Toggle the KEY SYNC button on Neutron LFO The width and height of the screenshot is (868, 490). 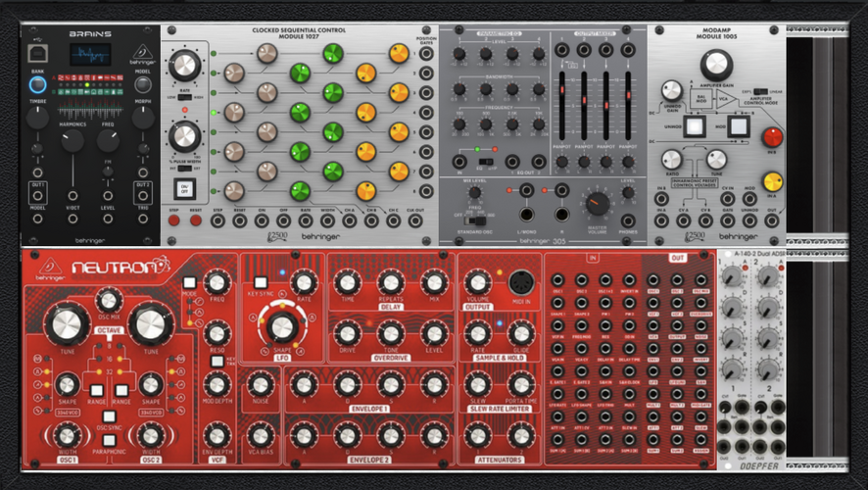click(261, 283)
